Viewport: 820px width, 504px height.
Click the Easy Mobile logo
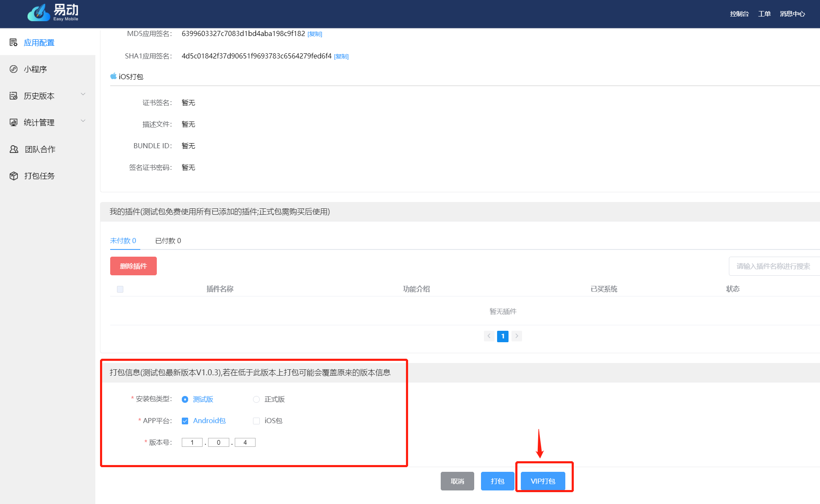(x=53, y=13)
